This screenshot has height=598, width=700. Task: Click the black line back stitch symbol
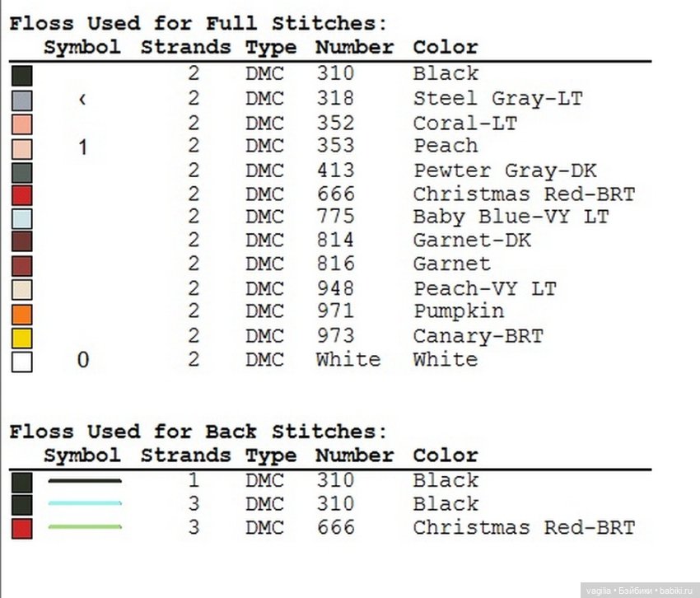pos(85,480)
